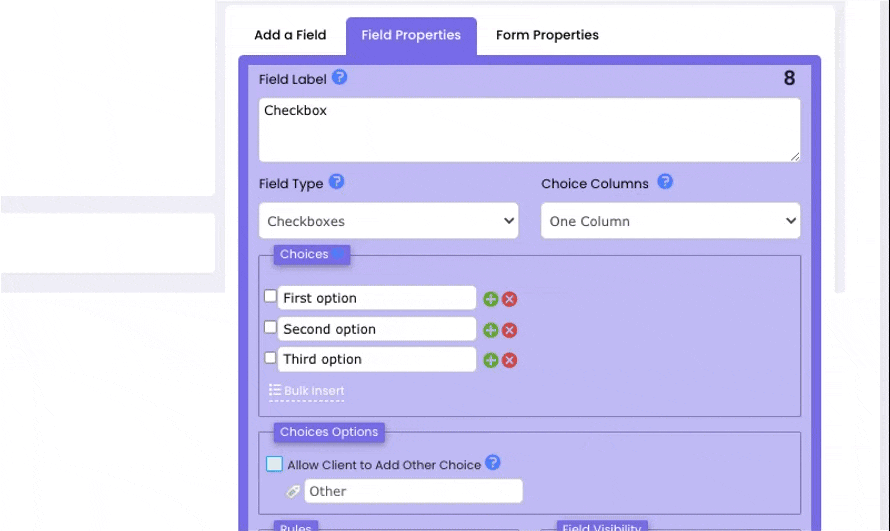Switch to the Add a Field tab
Viewport: 890px width, 531px height.
290,35
